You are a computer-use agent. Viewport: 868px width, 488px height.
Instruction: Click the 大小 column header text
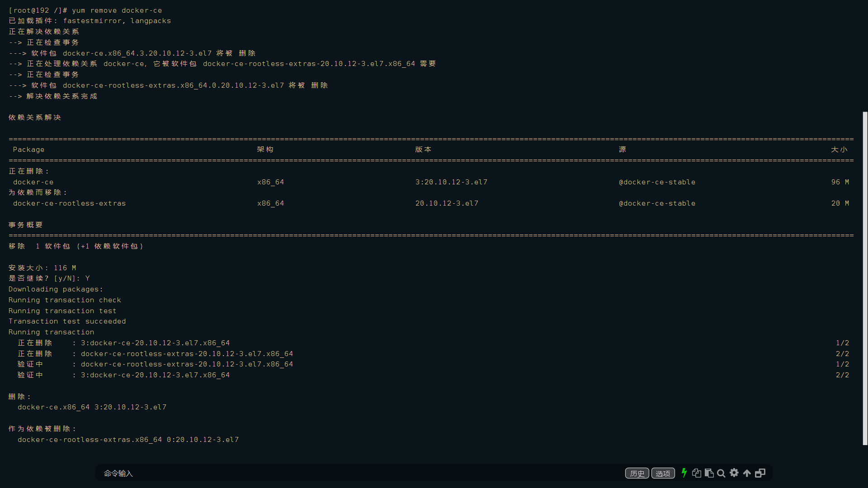[x=839, y=150]
